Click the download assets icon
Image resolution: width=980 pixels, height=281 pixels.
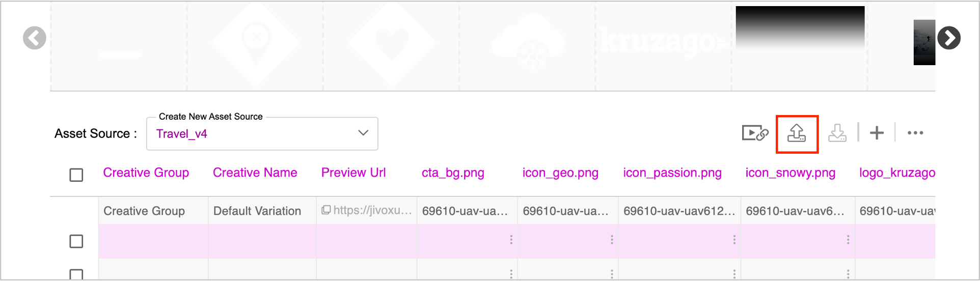click(837, 133)
